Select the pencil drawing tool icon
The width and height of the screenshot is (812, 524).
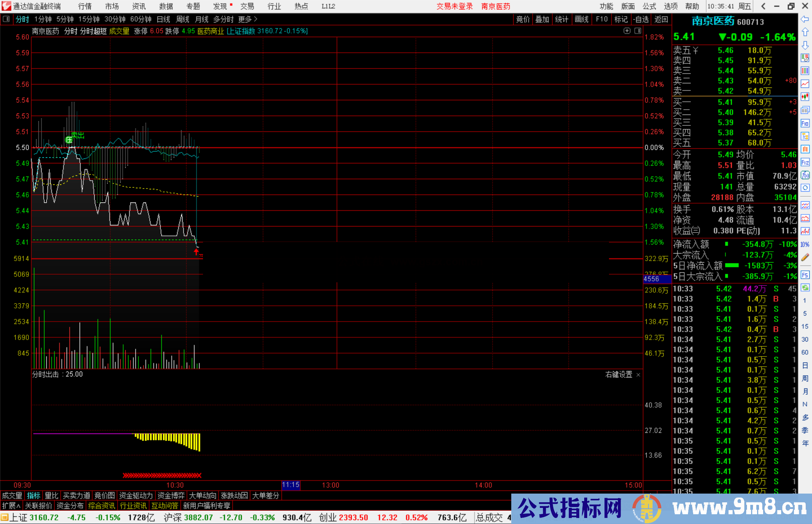point(805,257)
